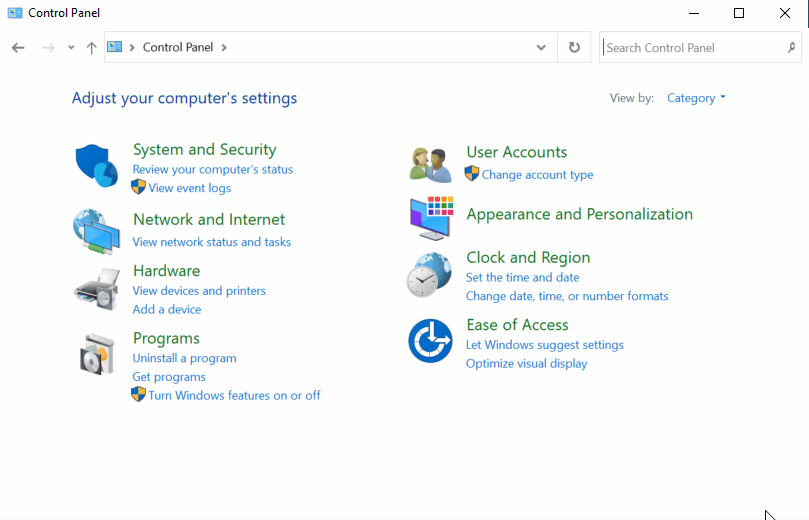Click View devices and printers

199,290
